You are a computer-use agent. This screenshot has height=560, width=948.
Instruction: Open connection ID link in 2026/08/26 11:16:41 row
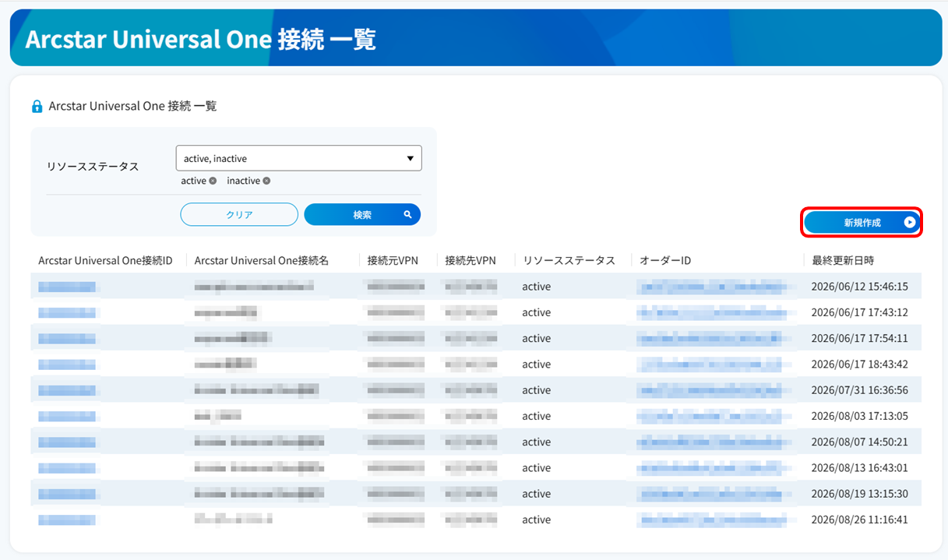[67, 519]
